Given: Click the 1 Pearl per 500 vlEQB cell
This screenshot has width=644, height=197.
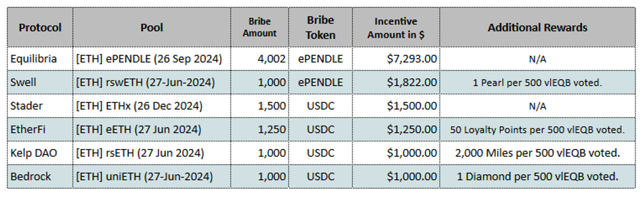Looking at the screenshot, I should tap(537, 82).
